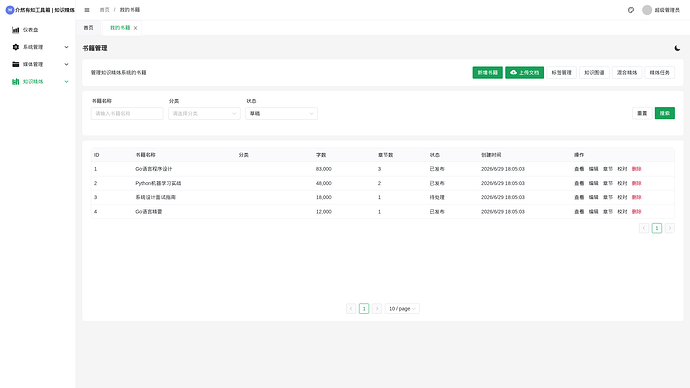
Task: Switch to the 首页 tab
Action: pos(88,28)
